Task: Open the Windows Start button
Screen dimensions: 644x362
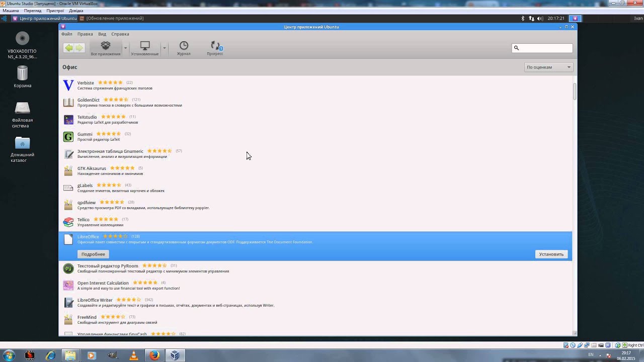Action: point(9,355)
